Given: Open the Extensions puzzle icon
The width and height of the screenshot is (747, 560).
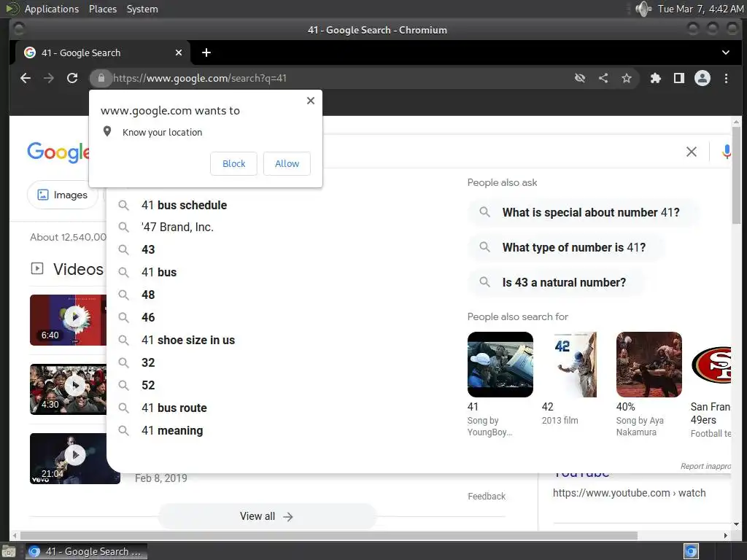Looking at the screenshot, I should pyautogui.click(x=656, y=78).
